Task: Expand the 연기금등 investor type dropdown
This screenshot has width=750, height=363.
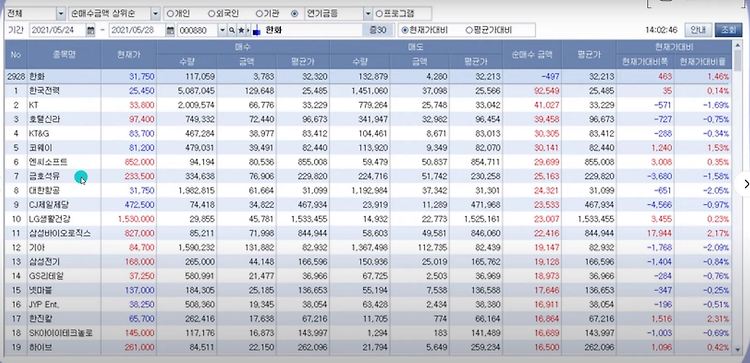Action: [x=368, y=13]
